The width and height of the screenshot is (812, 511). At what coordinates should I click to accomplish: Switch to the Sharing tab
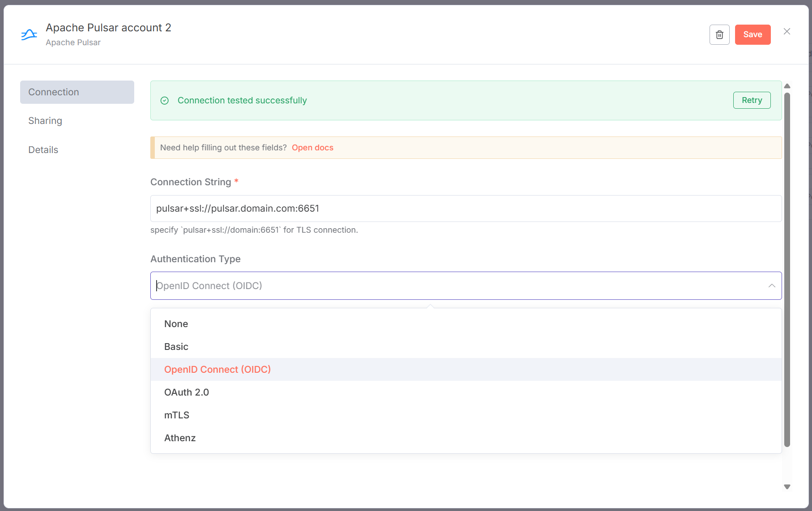77,121
